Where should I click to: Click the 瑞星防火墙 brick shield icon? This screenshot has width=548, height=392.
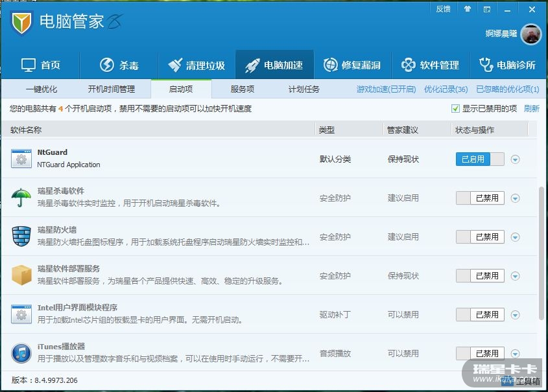[21, 236]
